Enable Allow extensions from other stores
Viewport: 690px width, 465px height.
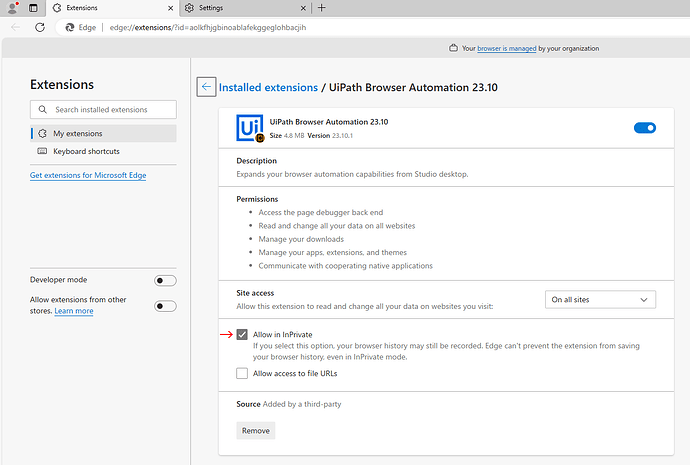click(x=165, y=306)
